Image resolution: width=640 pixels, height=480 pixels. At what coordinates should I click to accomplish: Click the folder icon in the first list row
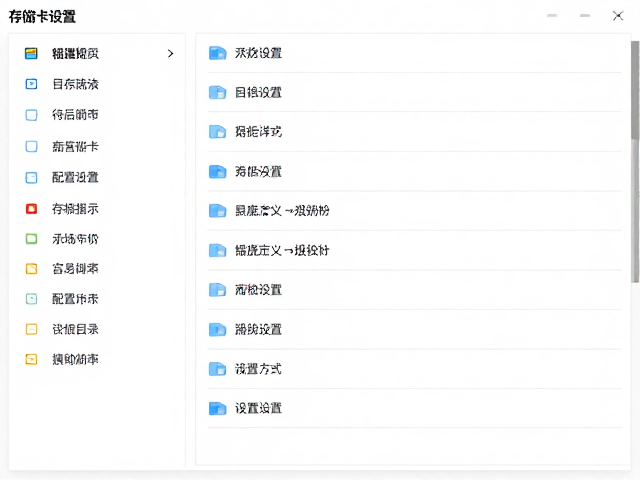click(218, 53)
